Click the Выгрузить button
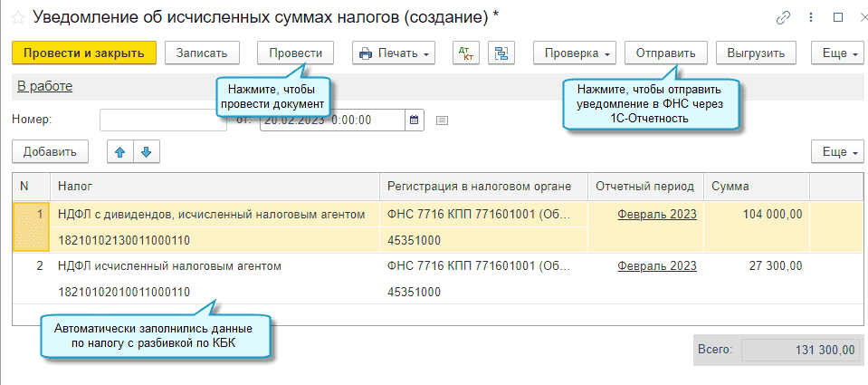868x385 pixels. coord(756,53)
